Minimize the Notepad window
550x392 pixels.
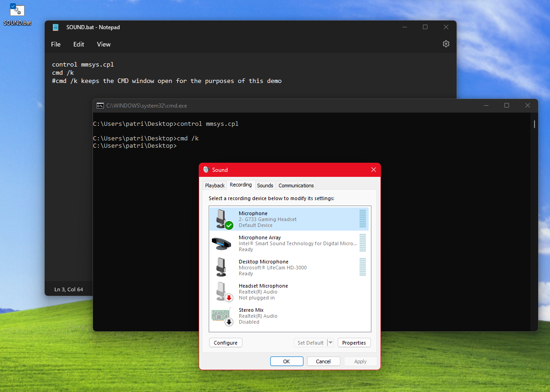click(404, 27)
